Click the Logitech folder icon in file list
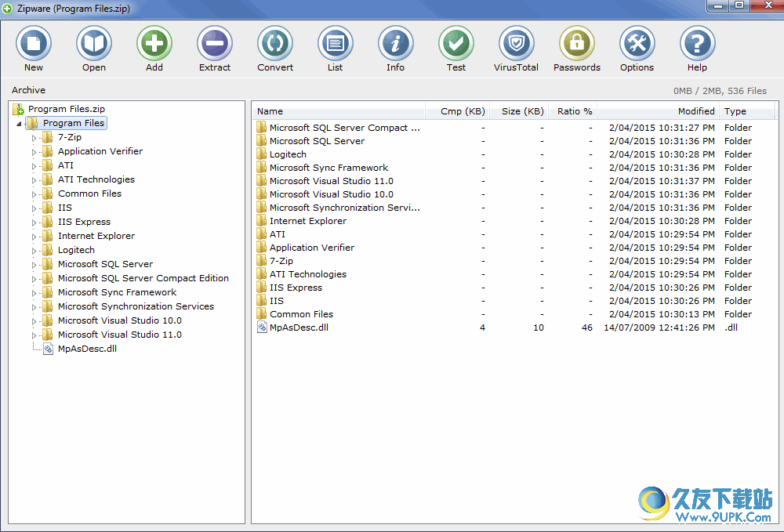Screen dimensions: 784x532 coord(262,154)
